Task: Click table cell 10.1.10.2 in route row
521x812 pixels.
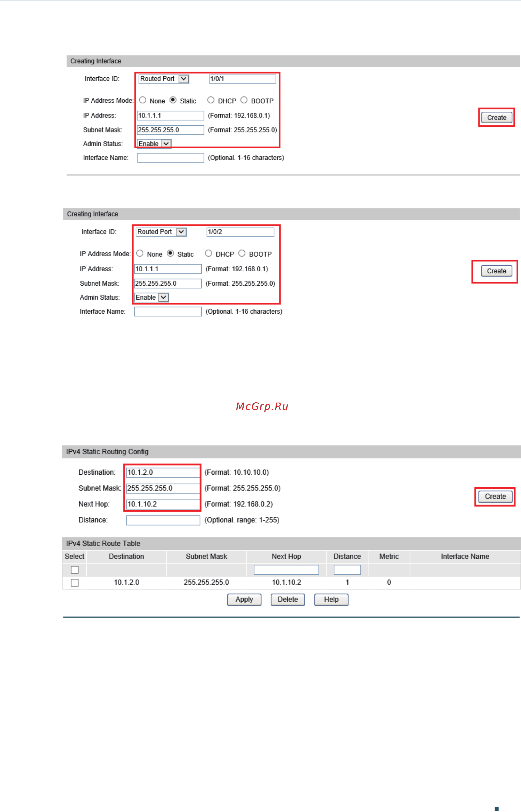Action: point(286,582)
